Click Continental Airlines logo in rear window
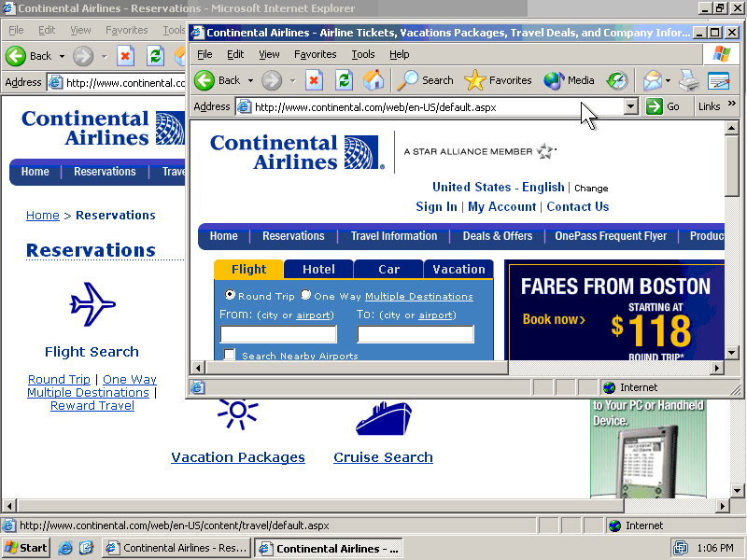Viewport: 747px width, 560px height. pos(103,128)
